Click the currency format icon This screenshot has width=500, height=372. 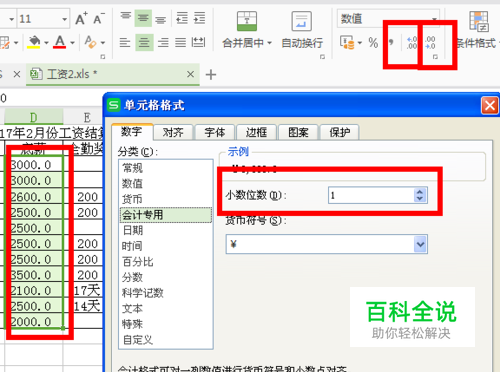pos(347,42)
